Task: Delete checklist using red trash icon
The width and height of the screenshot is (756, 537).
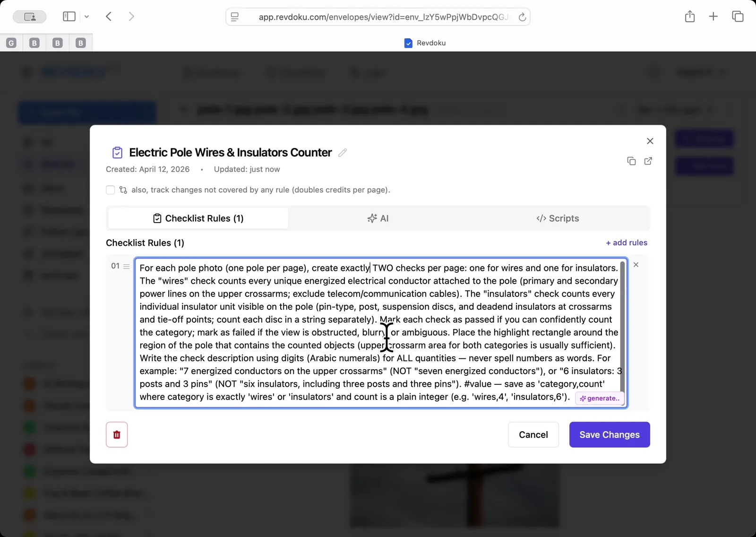Action: [x=117, y=434]
